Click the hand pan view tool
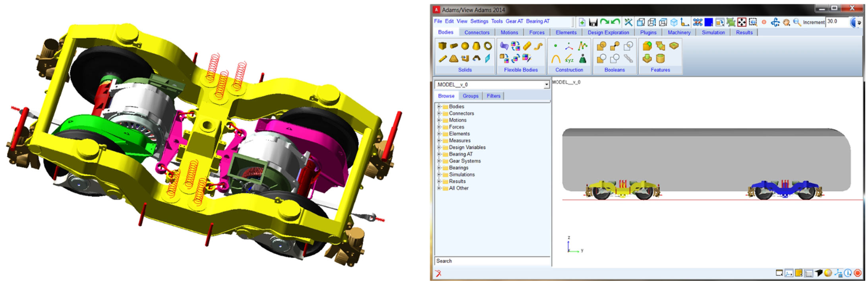This screenshot has width=868, height=282. tap(786, 22)
